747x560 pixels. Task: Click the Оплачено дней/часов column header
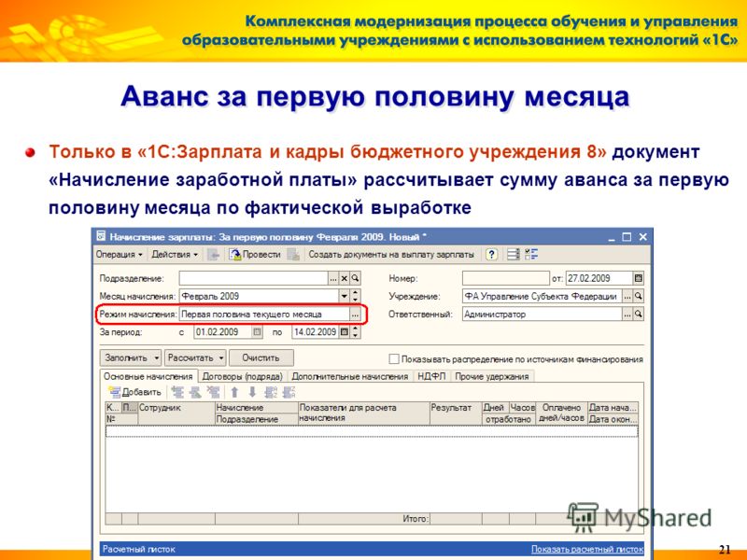pos(562,413)
